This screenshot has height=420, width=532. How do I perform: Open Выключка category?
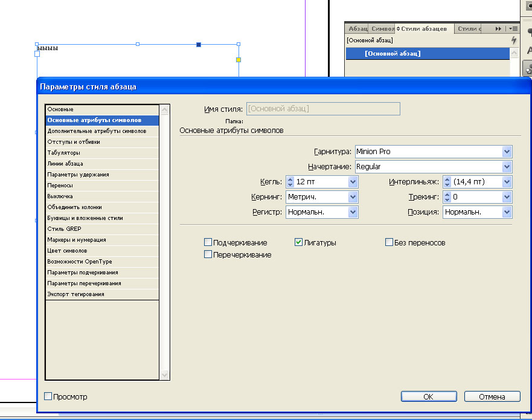(102, 196)
